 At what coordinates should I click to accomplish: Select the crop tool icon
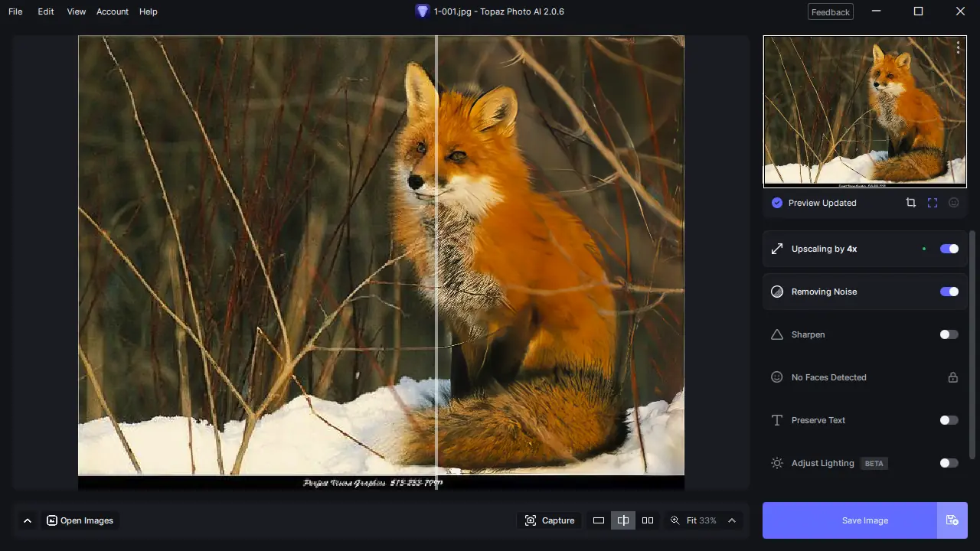tap(910, 203)
